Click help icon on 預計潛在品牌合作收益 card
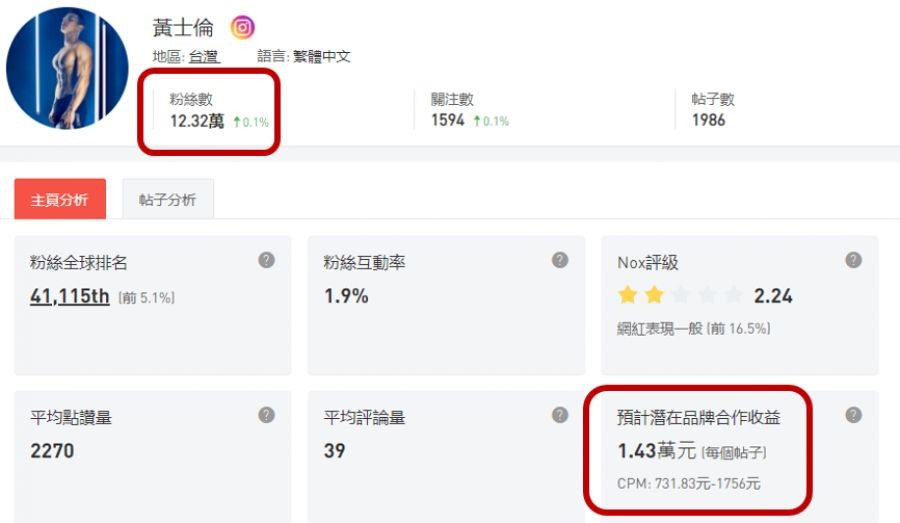The height and width of the screenshot is (523, 900). pyautogui.click(x=853, y=415)
